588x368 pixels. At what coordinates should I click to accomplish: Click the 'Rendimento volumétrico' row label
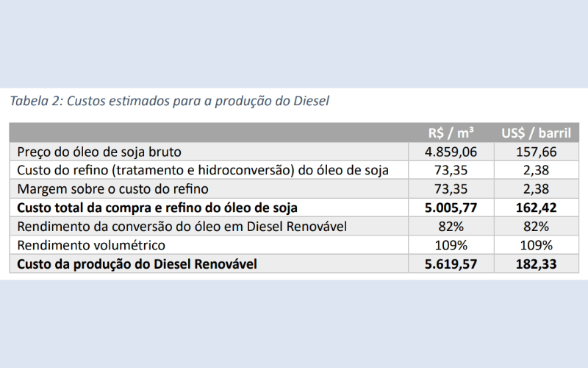pos(91,245)
